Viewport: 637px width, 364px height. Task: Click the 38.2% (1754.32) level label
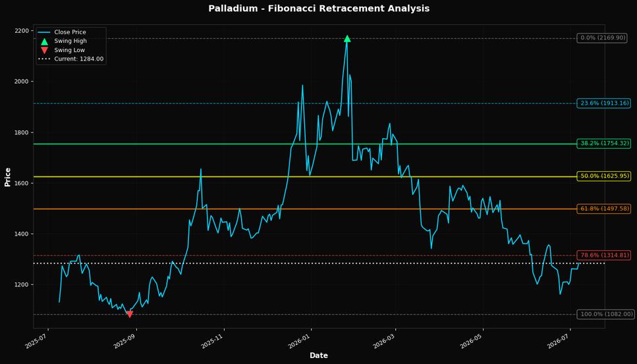coord(605,143)
